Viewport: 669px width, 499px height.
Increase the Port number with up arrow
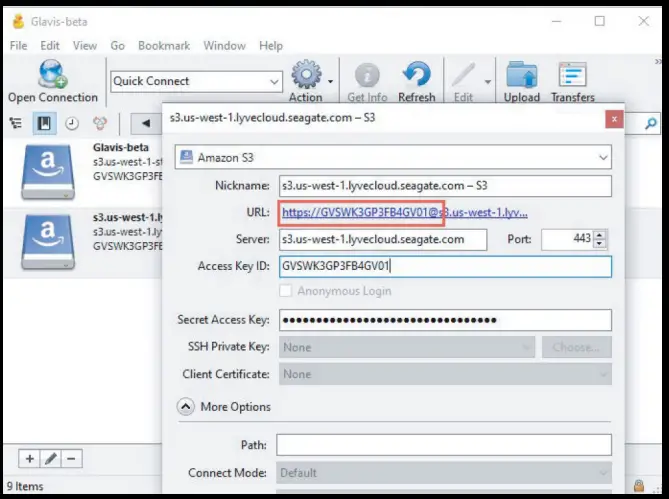click(x=599, y=235)
